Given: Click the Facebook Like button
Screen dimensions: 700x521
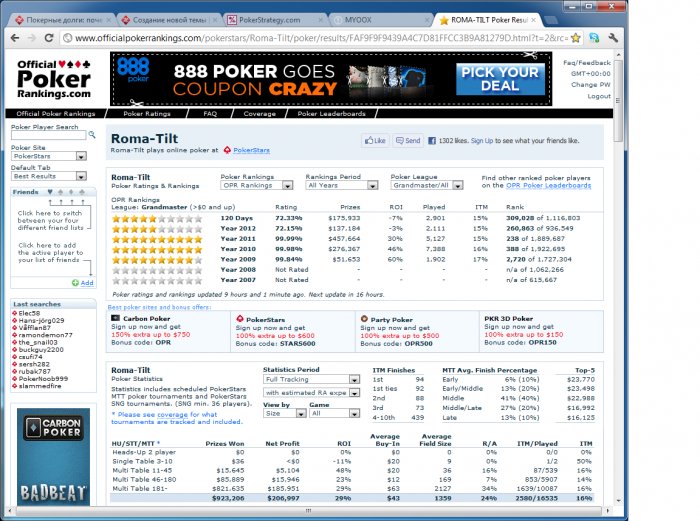Looking at the screenshot, I should (x=375, y=142).
